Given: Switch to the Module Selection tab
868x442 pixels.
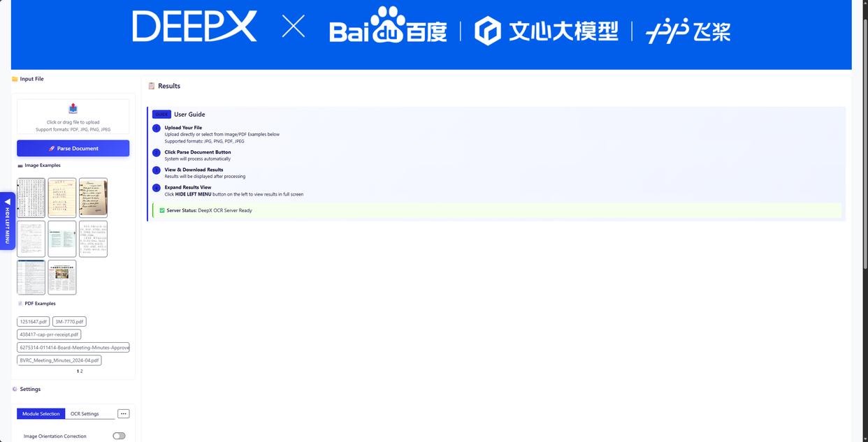Looking at the screenshot, I should click(41, 413).
